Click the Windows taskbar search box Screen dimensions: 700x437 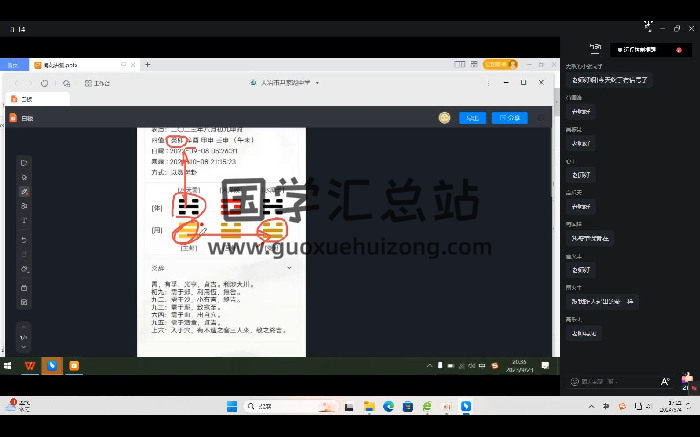(291, 406)
